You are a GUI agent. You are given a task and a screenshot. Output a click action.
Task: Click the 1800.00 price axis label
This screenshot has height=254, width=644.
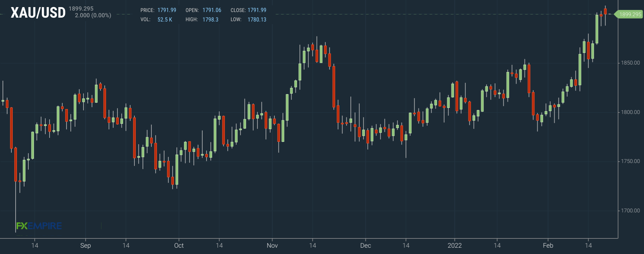631,112
